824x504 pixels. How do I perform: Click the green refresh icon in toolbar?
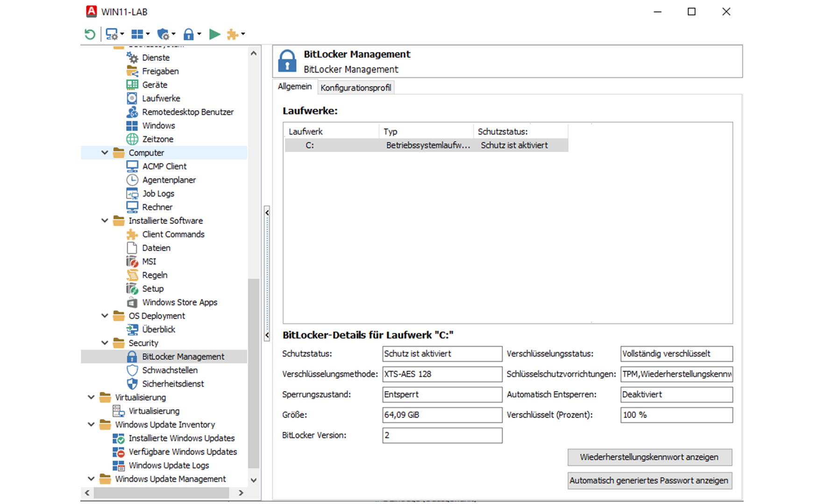[90, 34]
